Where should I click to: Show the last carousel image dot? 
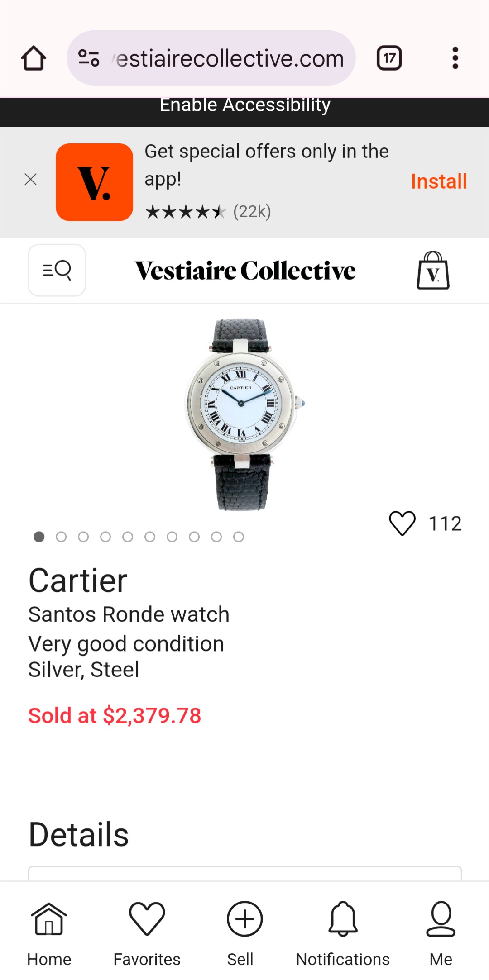point(239,537)
